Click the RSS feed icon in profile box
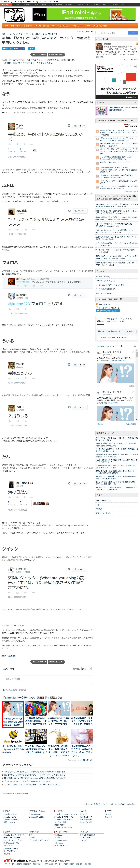The height and width of the screenshot is (868, 140). point(137,44)
